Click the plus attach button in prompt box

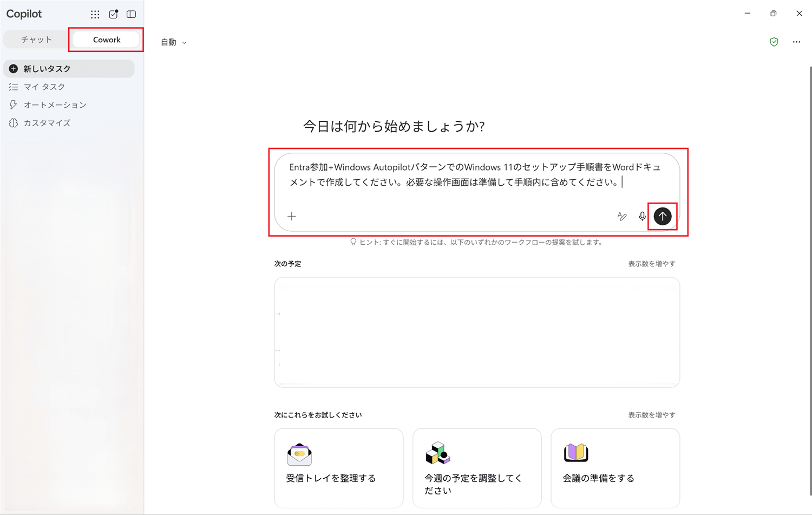[x=292, y=217]
